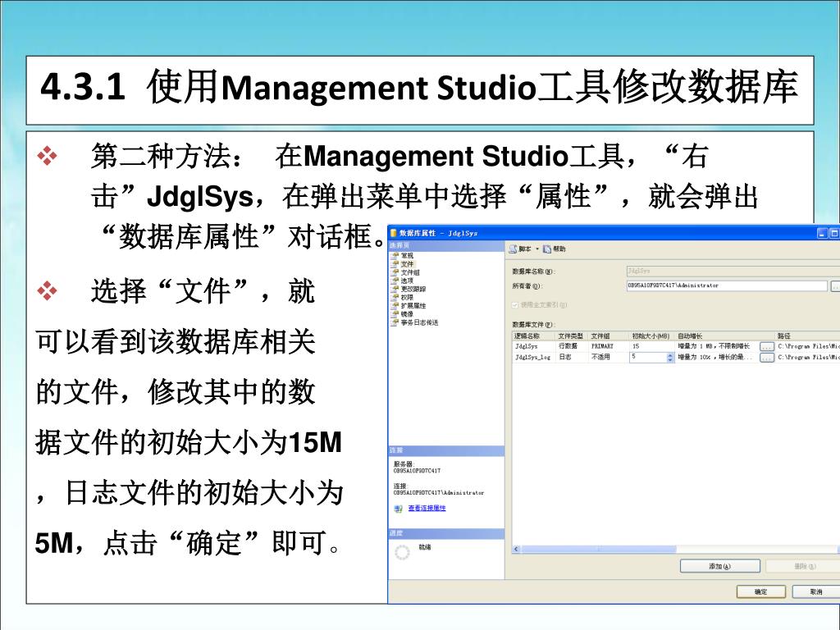Select the 文件 page in the selection list
Viewport: 840px width, 630px height.
(x=407, y=263)
